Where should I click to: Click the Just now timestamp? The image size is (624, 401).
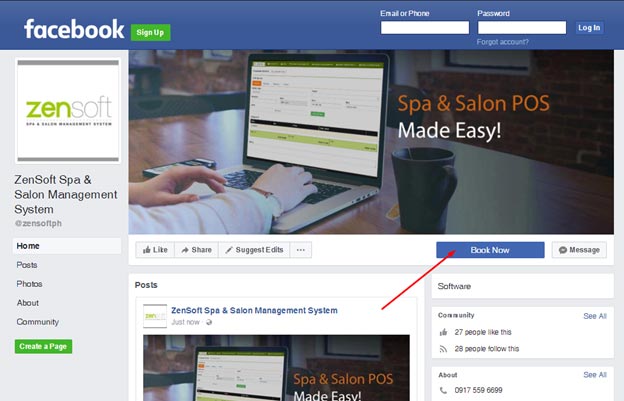[185, 322]
